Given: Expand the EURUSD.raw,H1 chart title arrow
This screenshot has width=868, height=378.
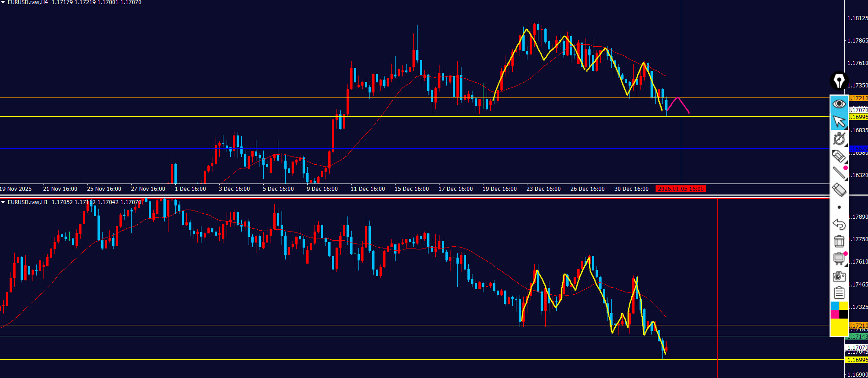Looking at the screenshot, I should tap(3, 202).
